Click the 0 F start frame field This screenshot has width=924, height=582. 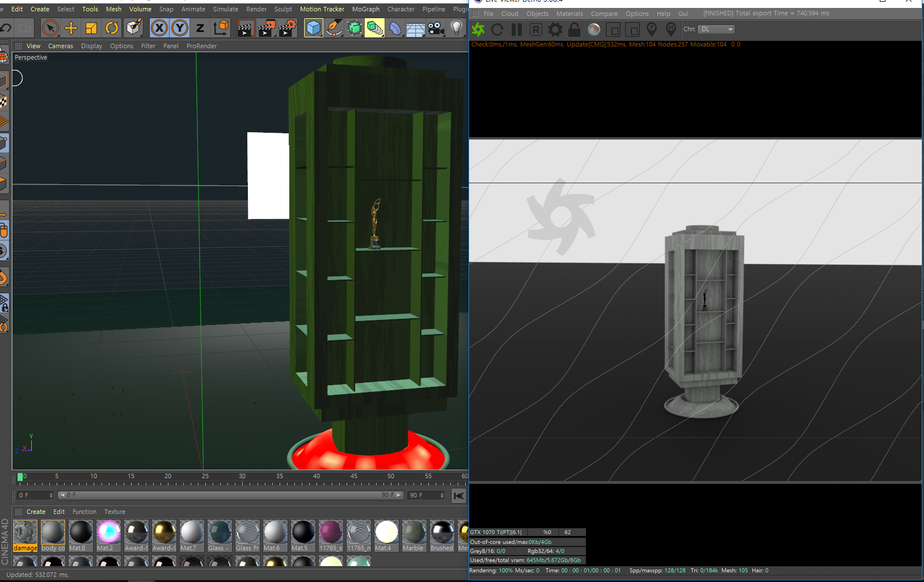click(35, 495)
